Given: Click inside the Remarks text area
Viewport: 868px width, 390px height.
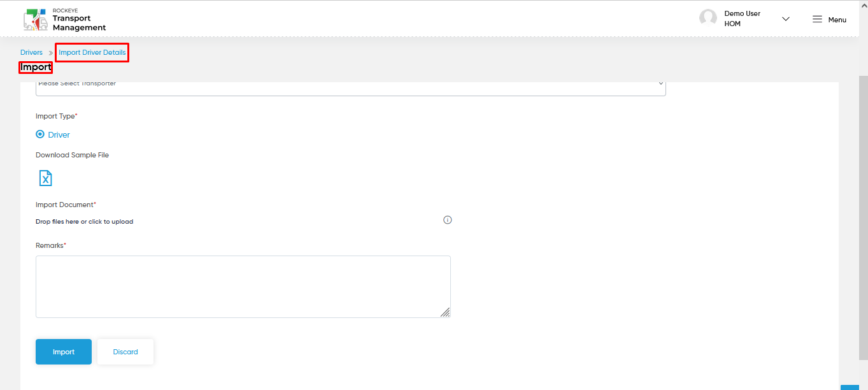Looking at the screenshot, I should tap(243, 287).
